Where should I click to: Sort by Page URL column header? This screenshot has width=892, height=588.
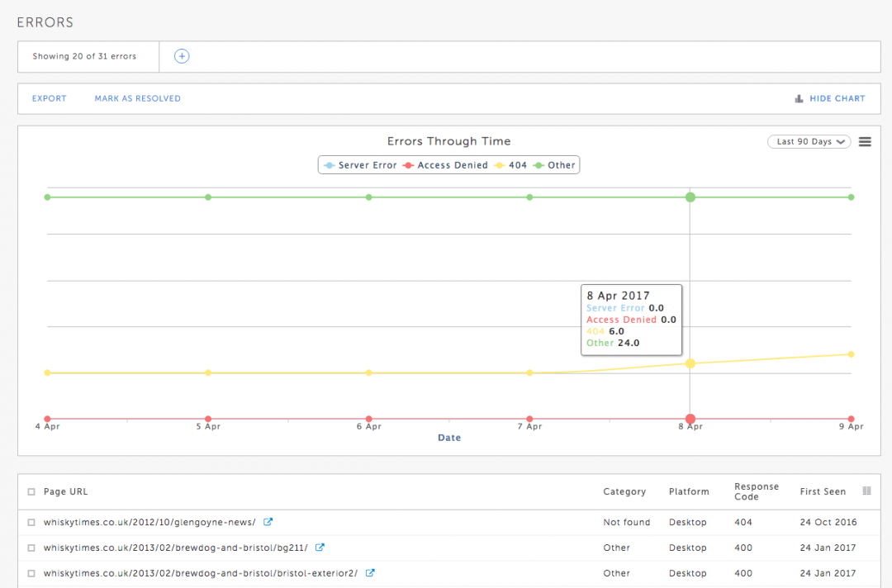(x=66, y=491)
